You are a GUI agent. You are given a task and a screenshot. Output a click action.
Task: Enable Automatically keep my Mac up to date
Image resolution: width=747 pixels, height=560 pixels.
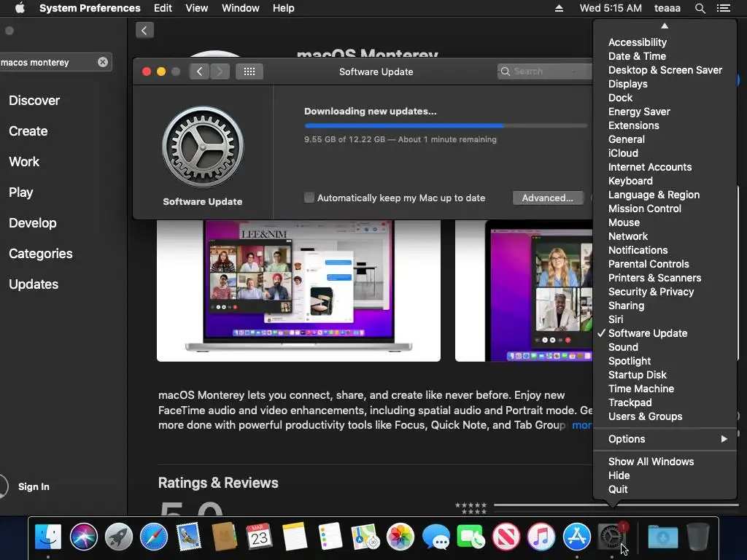pyautogui.click(x=309, y=198)
